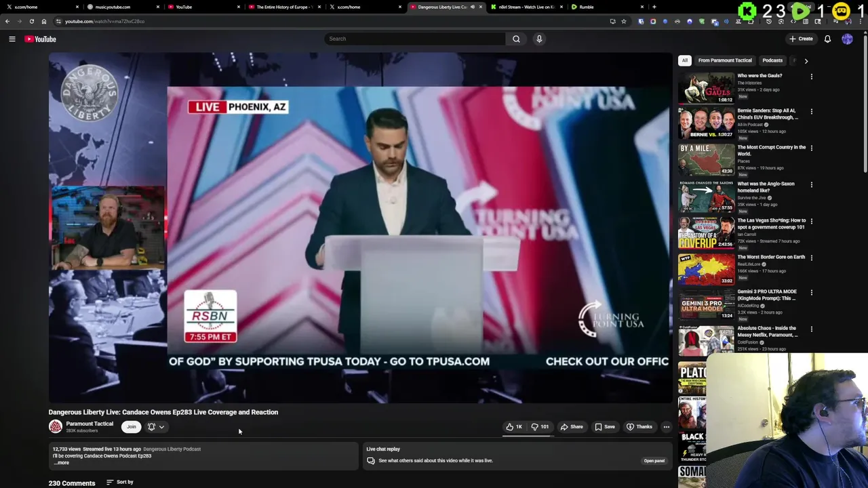868x488 pixels.
Task: Select the Podcasts filter chip
Action: pos(772,60)
